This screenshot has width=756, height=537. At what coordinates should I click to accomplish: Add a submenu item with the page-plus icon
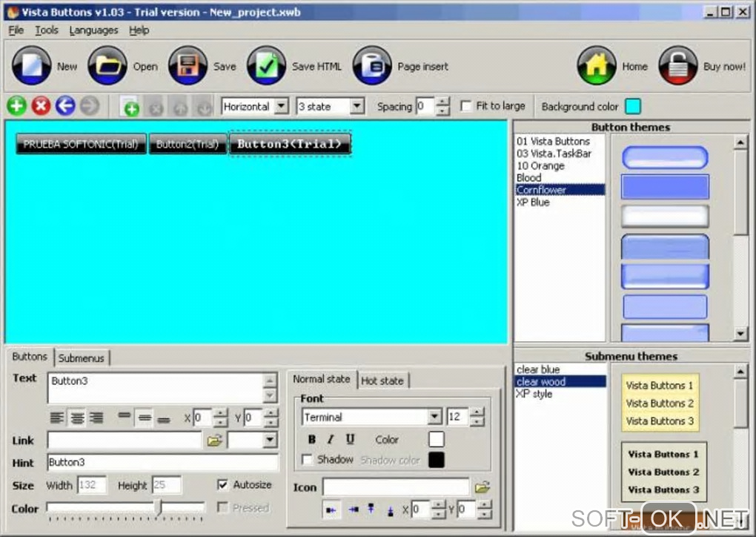click(130, 106)
